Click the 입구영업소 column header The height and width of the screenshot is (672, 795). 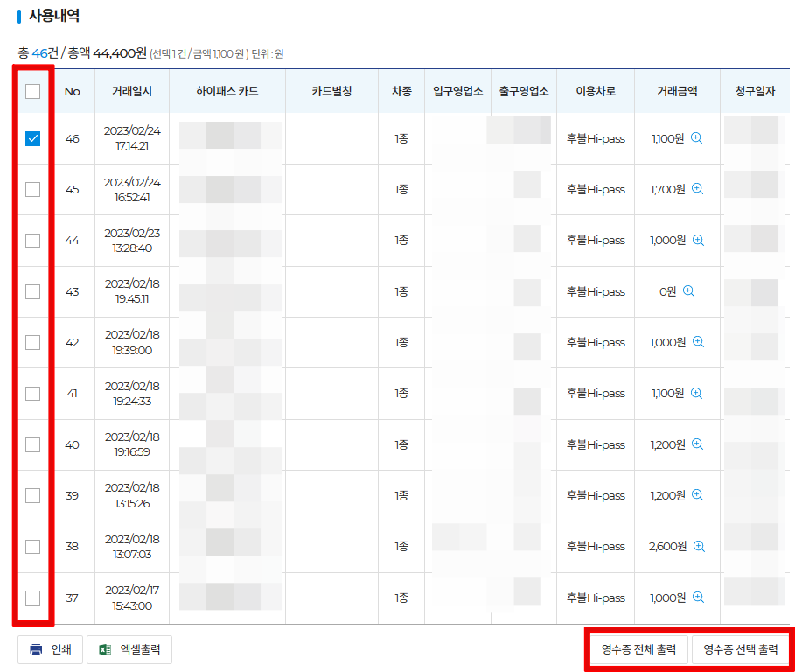(x=457, y=91)
